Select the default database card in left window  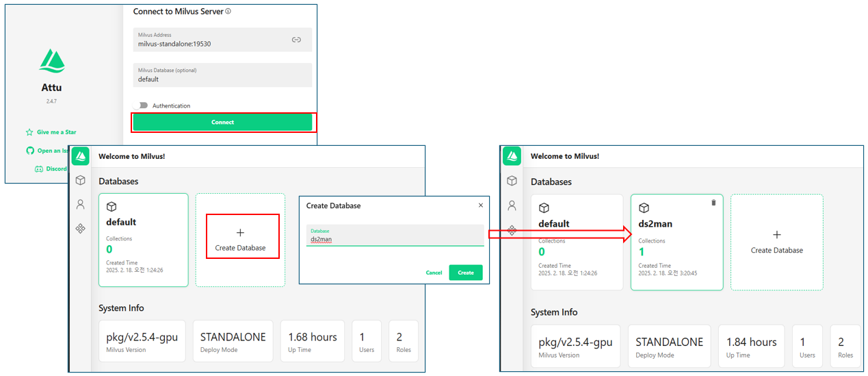(x=144, y=240)
